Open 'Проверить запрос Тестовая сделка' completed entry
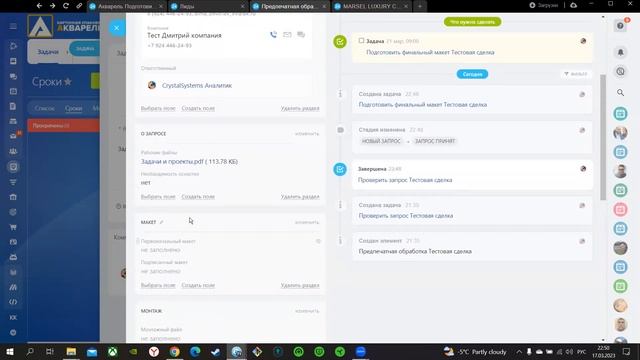The height and width of the screenshot is (360, 640). [x=405, y=180]
